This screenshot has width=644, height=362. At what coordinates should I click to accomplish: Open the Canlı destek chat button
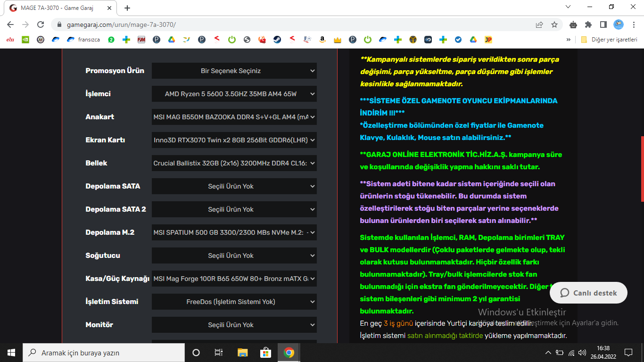pyautogui.click(x=588, y=293)
